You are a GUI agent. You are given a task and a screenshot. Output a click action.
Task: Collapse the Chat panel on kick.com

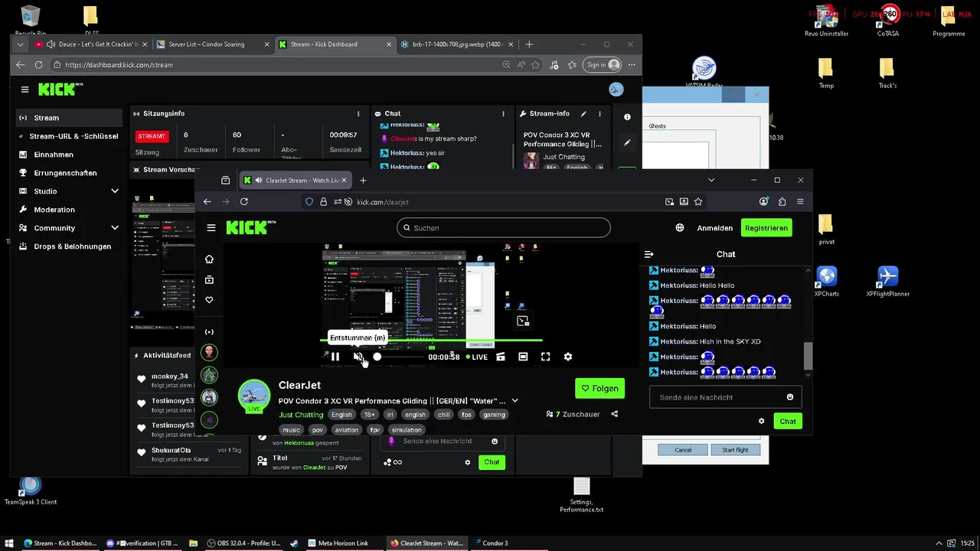point(649,254)
